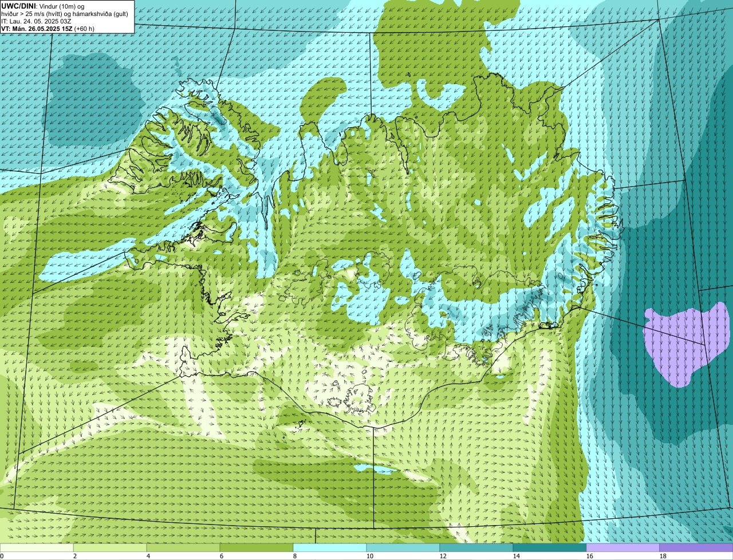Image resolution: width=733 pixels, height=560 pixels.
Task: Click the 16–18 m/s light purple legend band
Action: (623, 548)
